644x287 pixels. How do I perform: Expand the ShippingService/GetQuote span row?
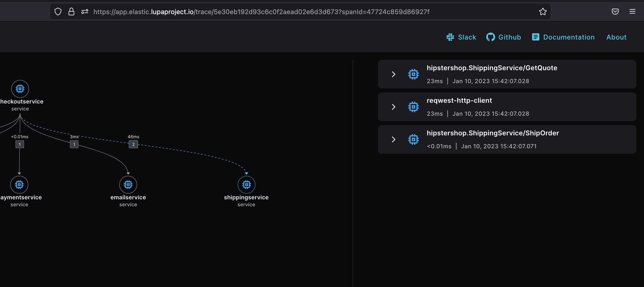click(393, 74)
